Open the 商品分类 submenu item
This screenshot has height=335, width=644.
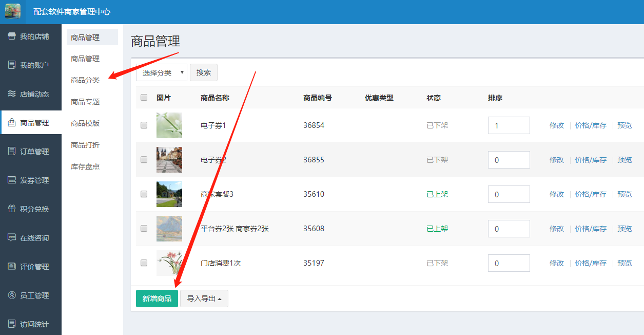coord(85,80)
